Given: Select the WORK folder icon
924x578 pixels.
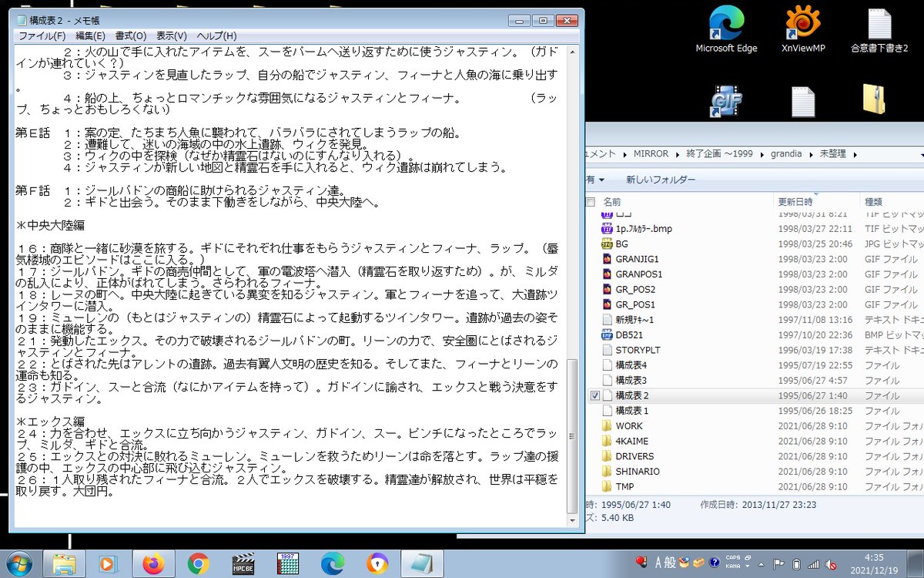Looking at the screenshot, I should click(x=606, y=425).
